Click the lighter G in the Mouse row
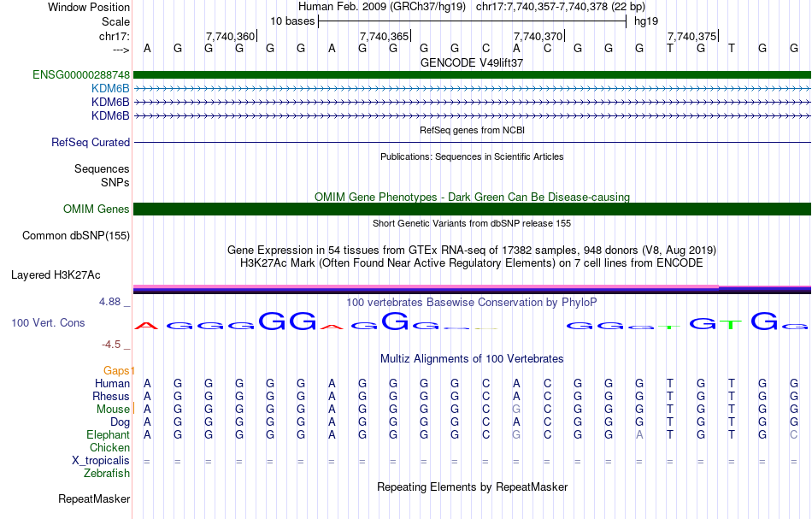The width and height of the screenshot is (812, 519). 515,410
